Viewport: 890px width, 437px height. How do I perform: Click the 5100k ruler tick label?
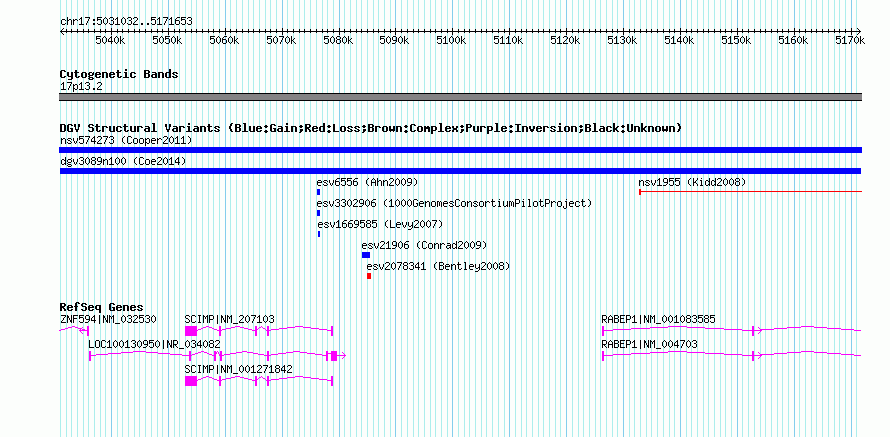click(x=451, y=41)
